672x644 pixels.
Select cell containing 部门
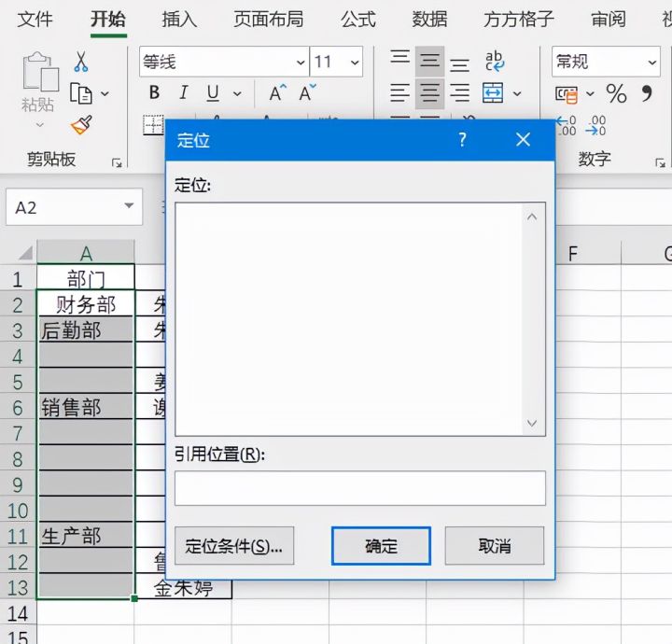pyautogui.click(x=86, y=278)
